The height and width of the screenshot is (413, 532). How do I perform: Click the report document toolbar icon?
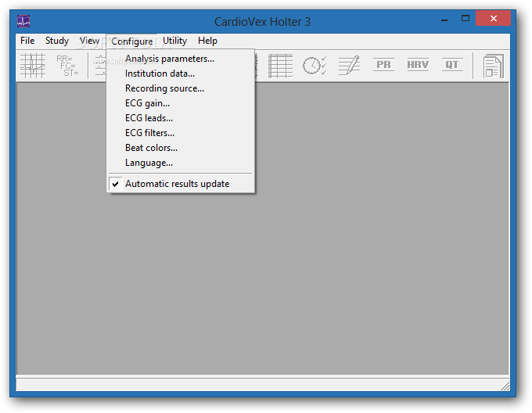point(493,66)
